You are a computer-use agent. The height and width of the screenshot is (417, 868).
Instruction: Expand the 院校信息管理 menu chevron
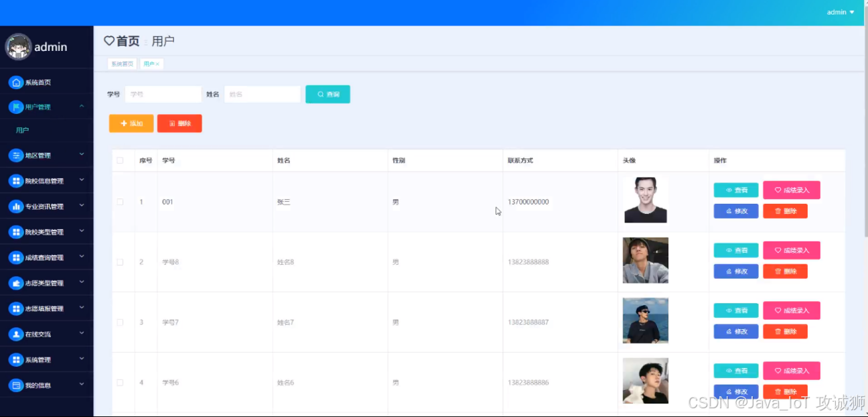81,180
